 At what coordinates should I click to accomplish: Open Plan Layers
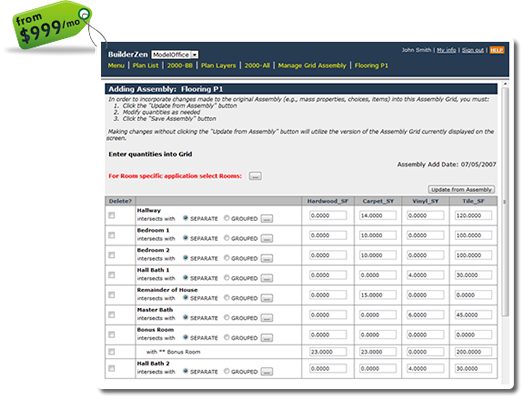(x=218, y=65)
